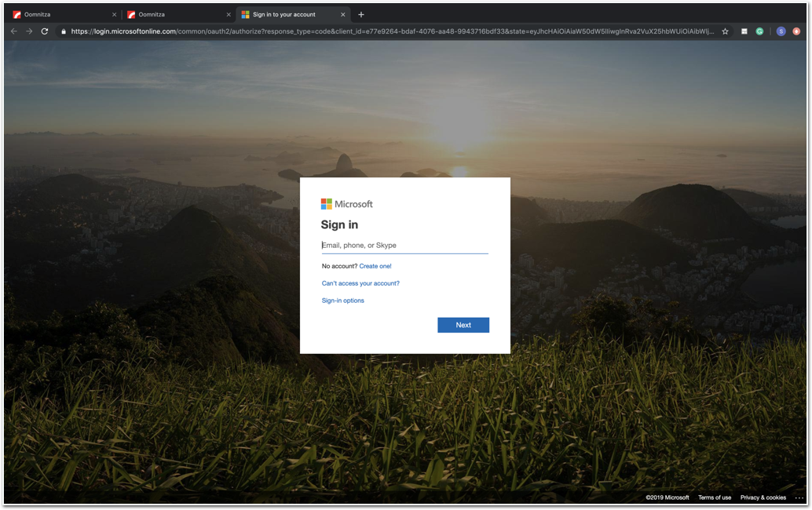Screen dimensions: 812x510
Task: Click the orange icon at the toolbar's far right
Action: click(x=796, y=31)
